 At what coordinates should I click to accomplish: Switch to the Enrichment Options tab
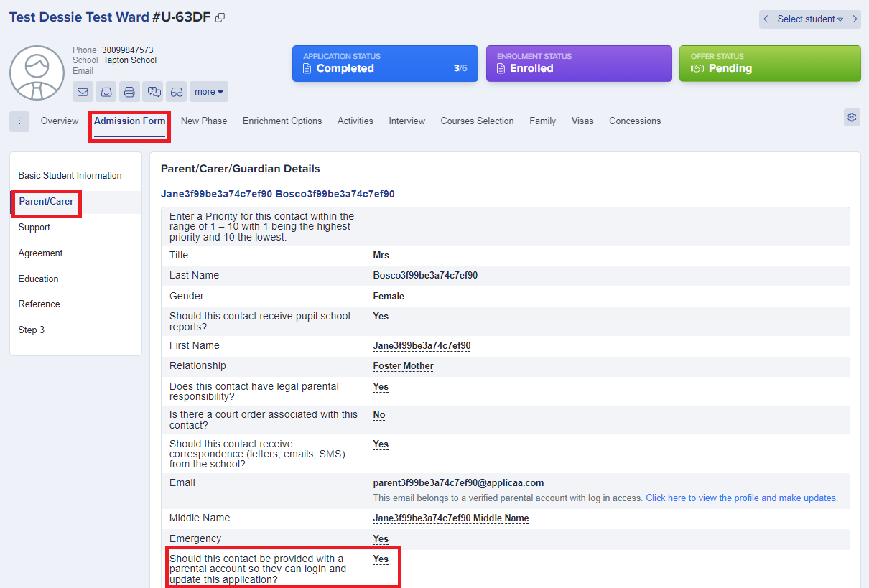282,121
